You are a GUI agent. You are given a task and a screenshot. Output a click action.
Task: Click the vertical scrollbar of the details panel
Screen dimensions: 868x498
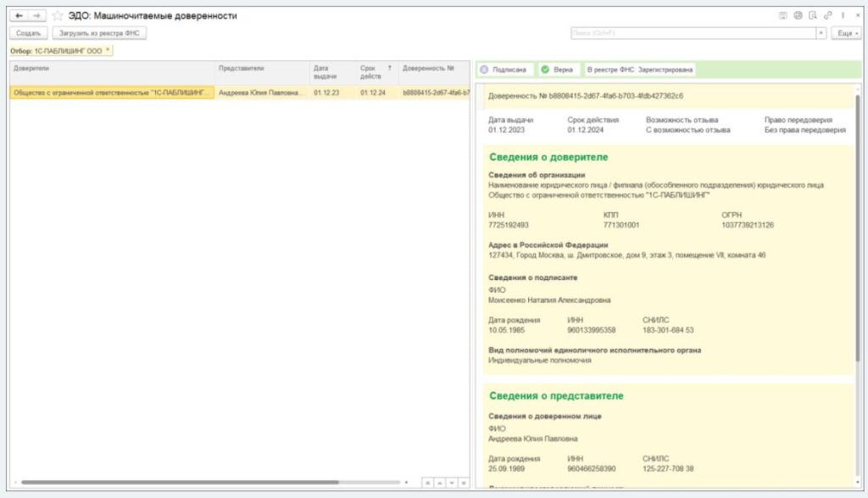(858, 227)
